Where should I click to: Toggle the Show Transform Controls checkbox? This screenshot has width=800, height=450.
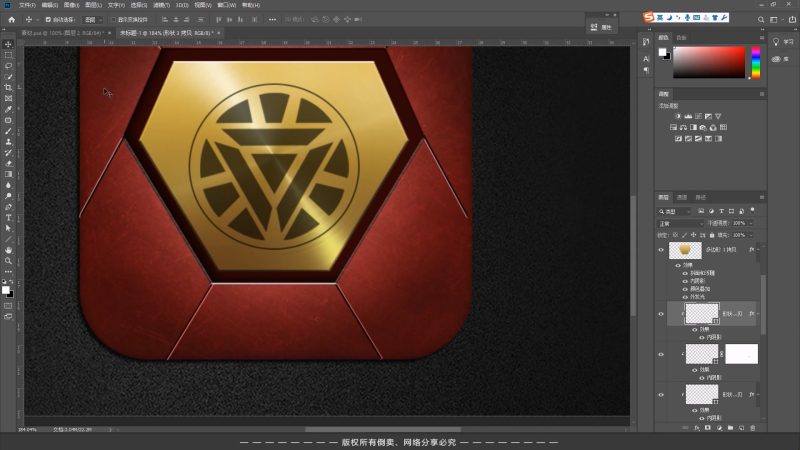[115, 19]
